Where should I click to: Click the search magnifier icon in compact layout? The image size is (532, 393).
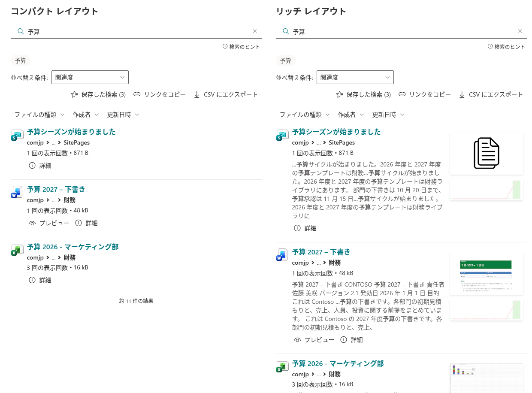20,31
